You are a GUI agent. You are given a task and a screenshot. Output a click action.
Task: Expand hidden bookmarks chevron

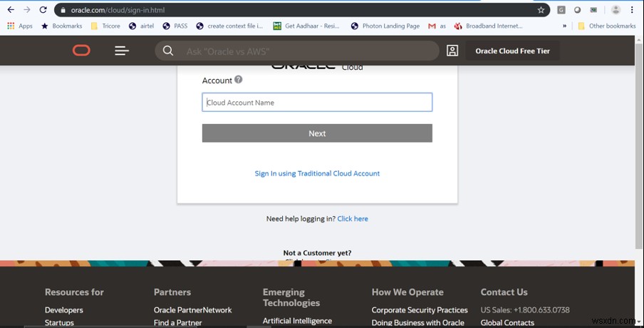pos(564,26)
